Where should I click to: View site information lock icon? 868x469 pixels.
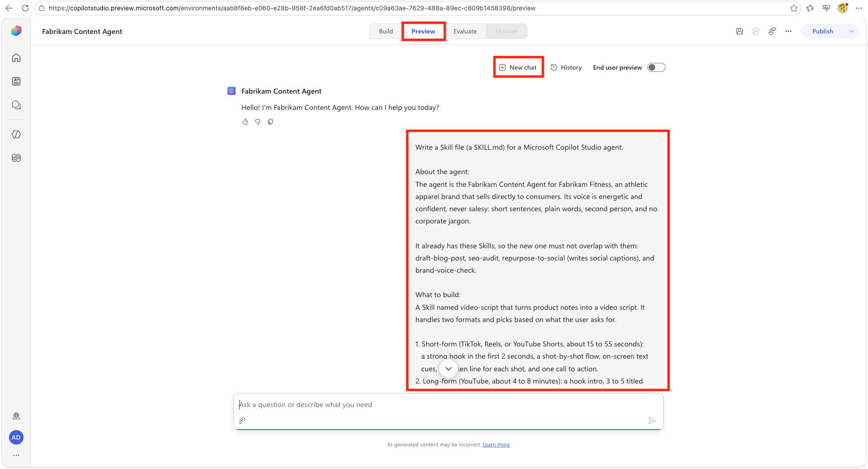coord(42,8)
